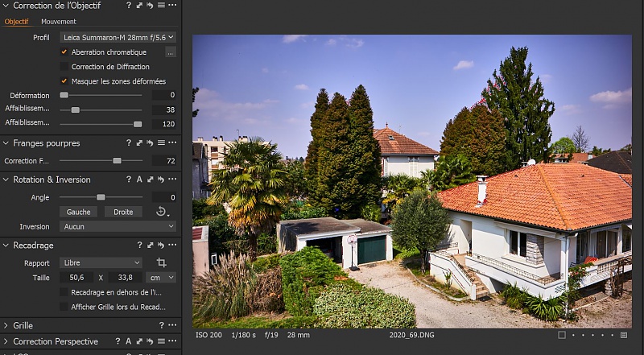Disable Aberration chromatique checkbox

coord(64,52)
